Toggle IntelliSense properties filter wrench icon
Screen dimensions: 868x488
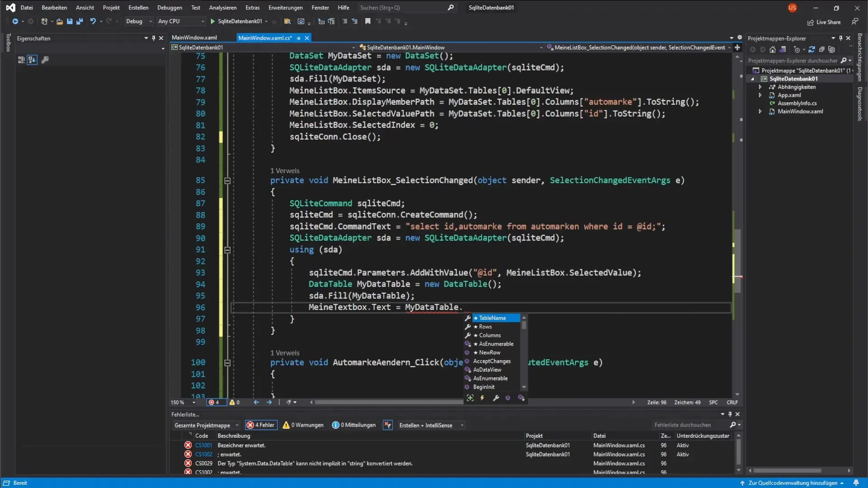[496, 398]
